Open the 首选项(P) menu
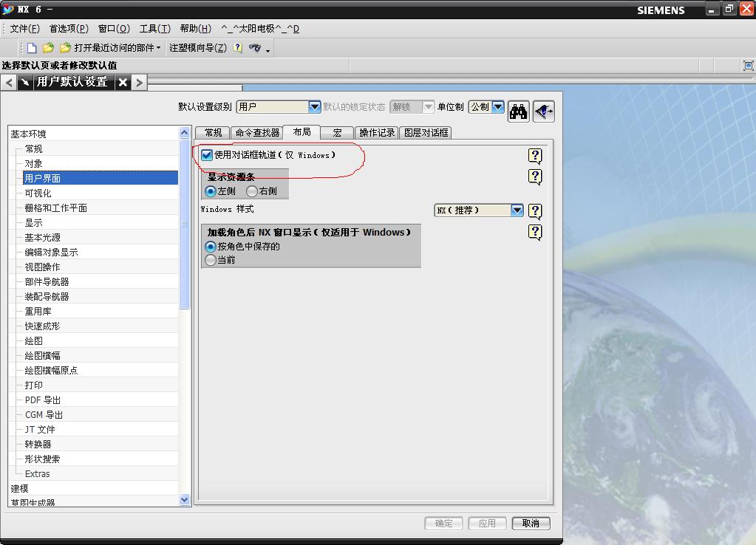The width and height of the screenshot is (756, 545). (x=69, y=29)
